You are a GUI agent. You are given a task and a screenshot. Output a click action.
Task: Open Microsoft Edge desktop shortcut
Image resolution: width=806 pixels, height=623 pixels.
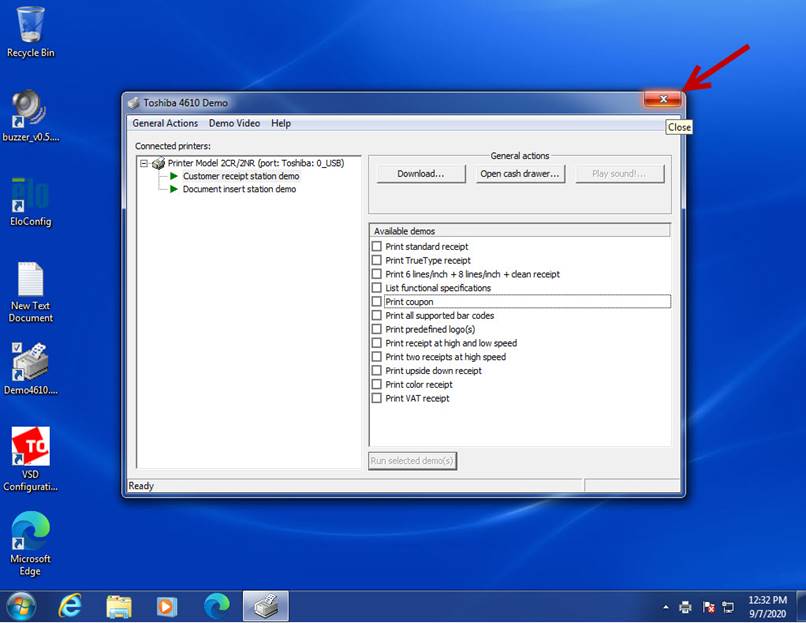[30, 532]
